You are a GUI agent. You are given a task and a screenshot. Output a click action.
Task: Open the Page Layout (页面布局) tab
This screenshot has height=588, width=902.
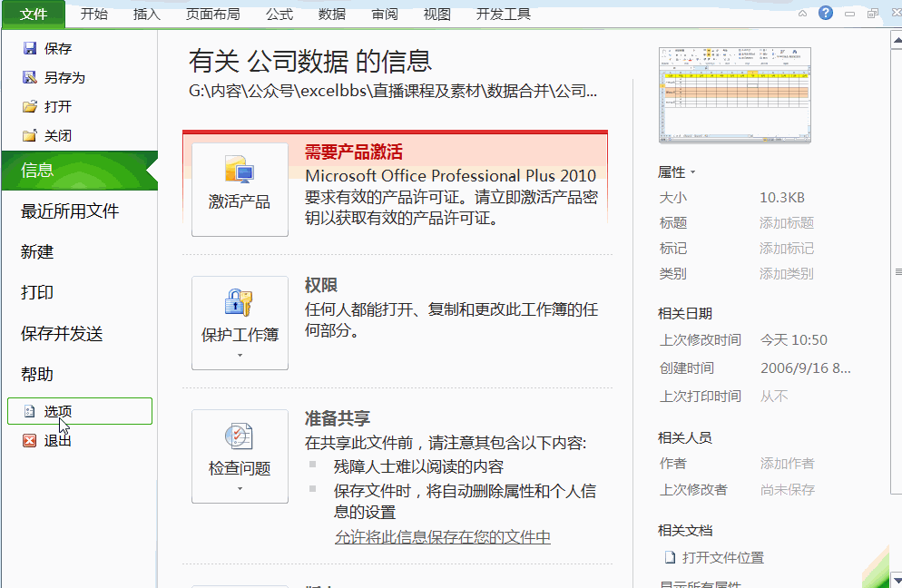click(x=213, y=14)
